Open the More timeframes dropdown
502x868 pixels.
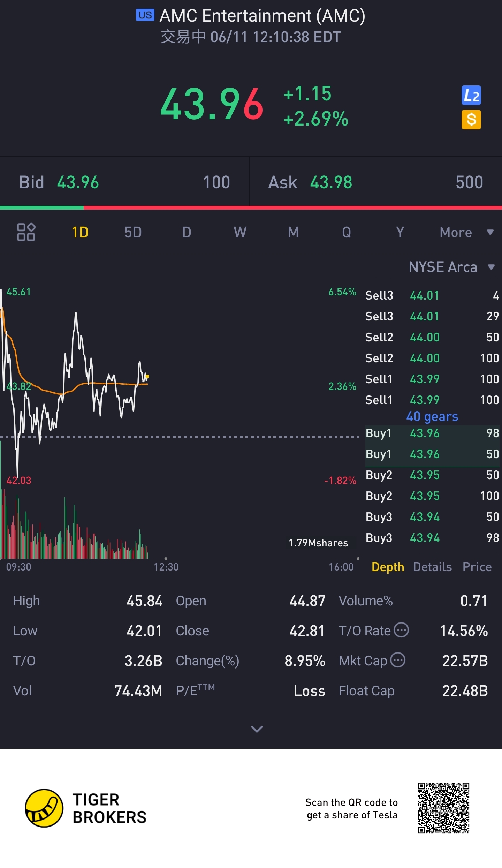[467, 232]
